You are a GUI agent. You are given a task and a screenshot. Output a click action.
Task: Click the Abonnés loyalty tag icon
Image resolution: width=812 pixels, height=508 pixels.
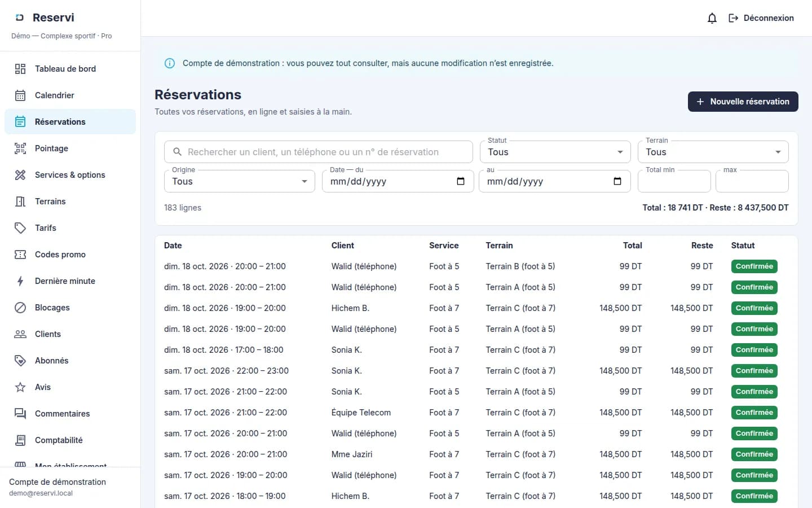pos(20,361)
